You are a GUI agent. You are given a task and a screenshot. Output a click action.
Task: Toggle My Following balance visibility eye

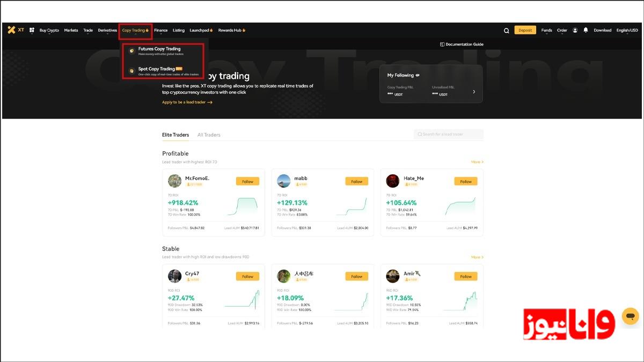pyautogui.click(x=418, y=75)
